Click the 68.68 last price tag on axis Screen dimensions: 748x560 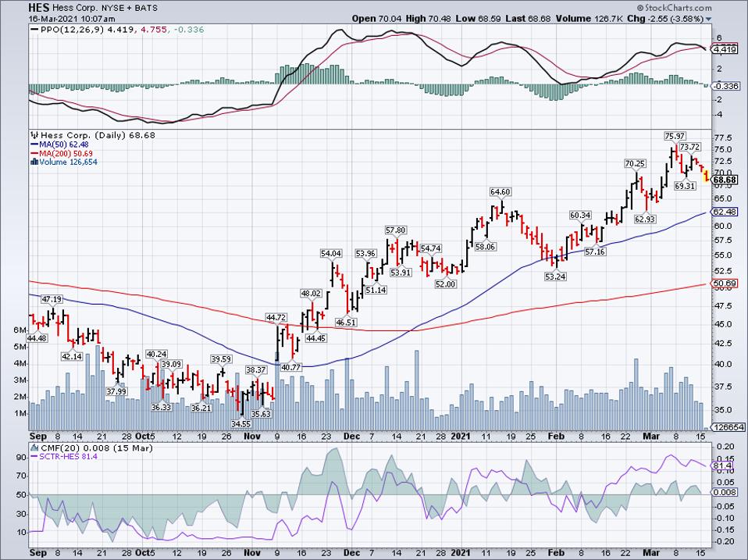coord(725,180)
